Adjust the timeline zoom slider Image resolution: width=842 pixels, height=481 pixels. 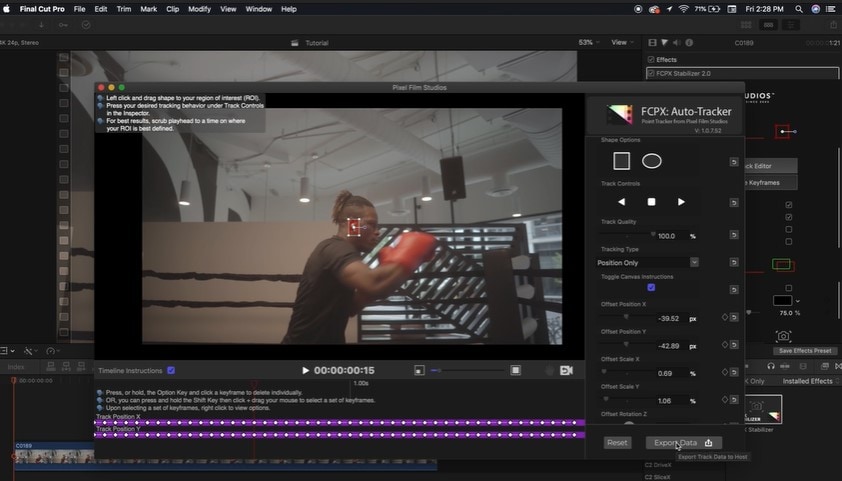pos(467,370)
